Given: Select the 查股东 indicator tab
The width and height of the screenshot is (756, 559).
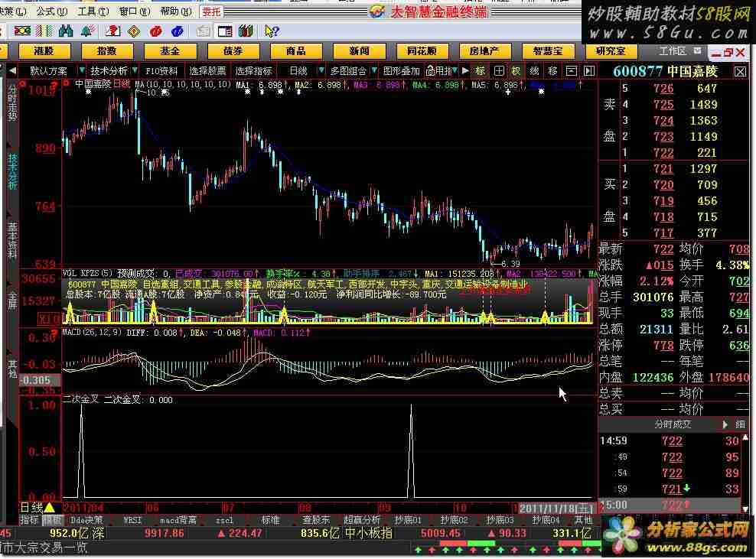Looking at the screenshot, I should tap(316, 521).
